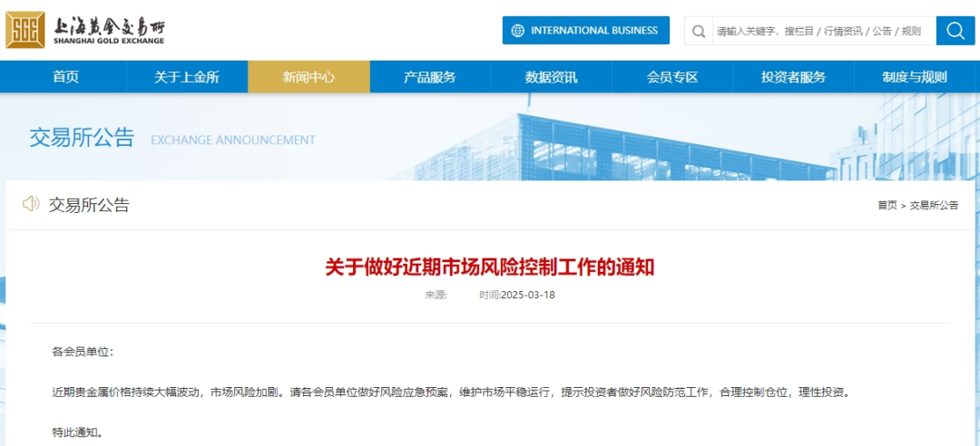980x446 pixels.
Task: Open the 数据资讯 navigation menu
Action: 552,77
